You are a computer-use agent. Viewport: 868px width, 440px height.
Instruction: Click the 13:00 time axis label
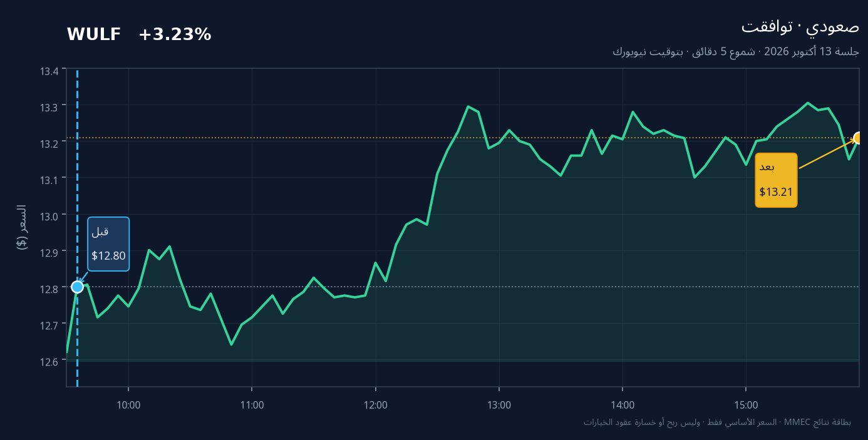[x=499, y=405]
